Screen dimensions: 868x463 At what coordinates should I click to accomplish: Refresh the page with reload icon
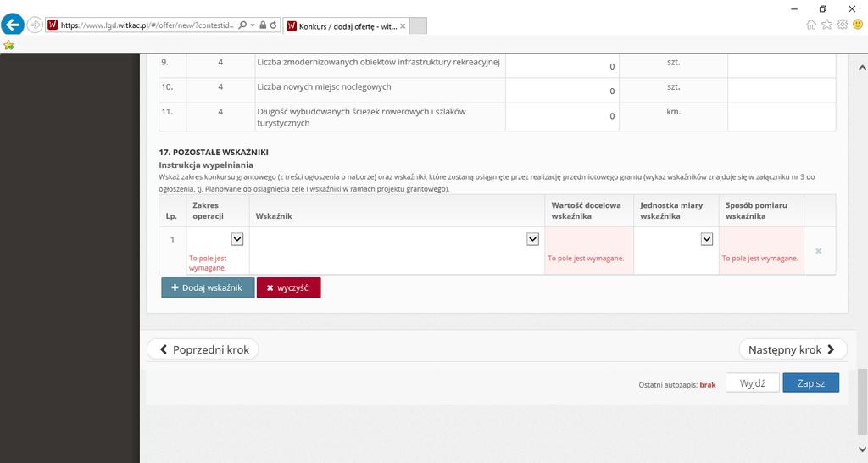click(274, 25)
